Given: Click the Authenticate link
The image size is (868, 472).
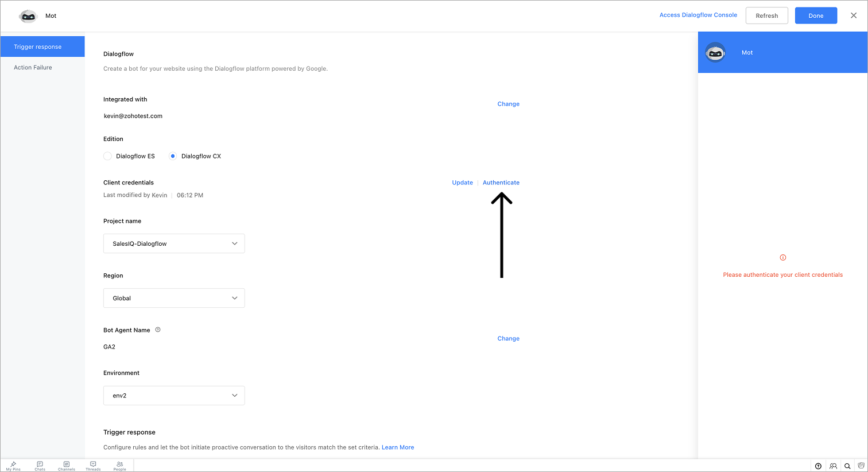Looking at the screenshot, I should click(501, 183).
